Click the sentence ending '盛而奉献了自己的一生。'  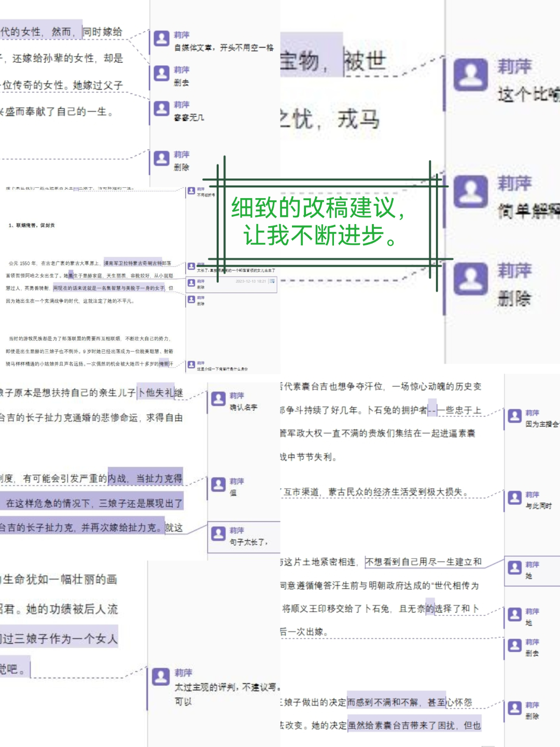click(57, 112)
